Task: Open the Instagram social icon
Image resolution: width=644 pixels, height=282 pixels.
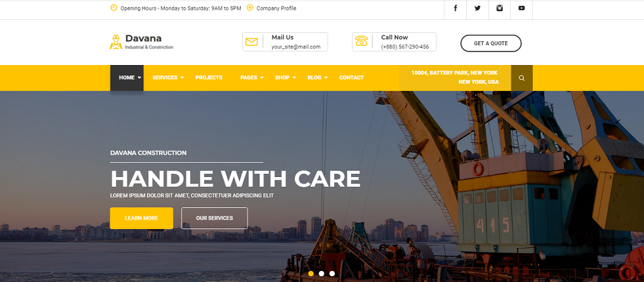Action: coord(500,8)
